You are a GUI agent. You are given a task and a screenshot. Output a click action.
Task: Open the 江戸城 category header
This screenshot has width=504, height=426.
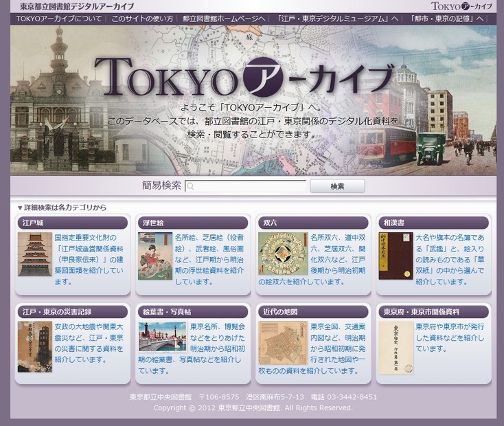73,223
